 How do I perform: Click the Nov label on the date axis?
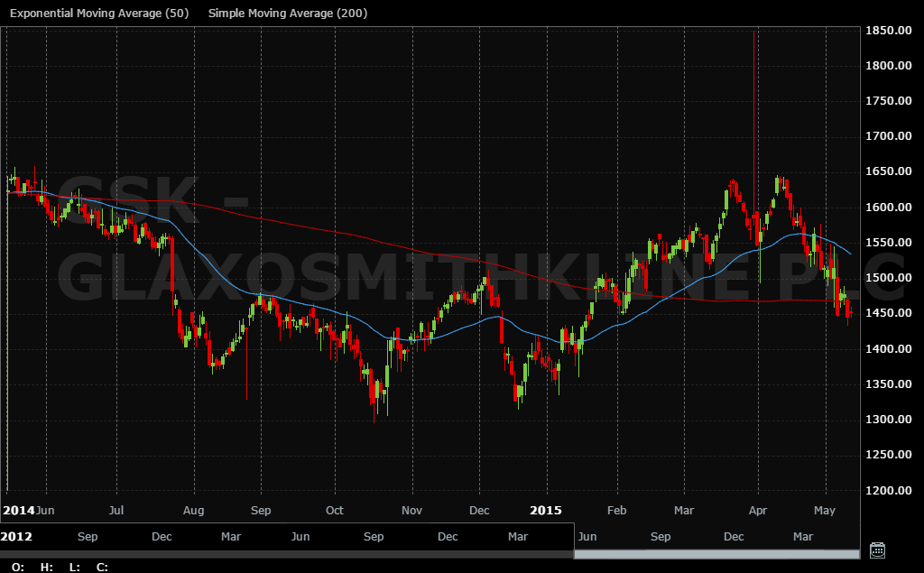point(411,510)
